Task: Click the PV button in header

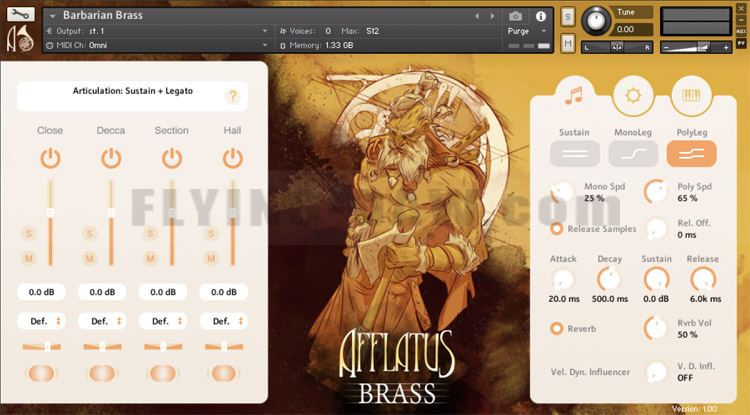Action: click(x=741, y=43)
